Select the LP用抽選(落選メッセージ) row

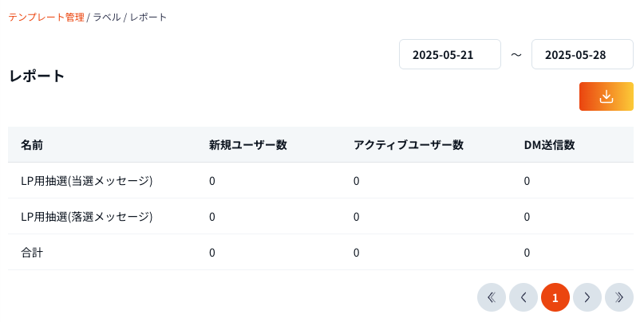(x=86, y=217)
